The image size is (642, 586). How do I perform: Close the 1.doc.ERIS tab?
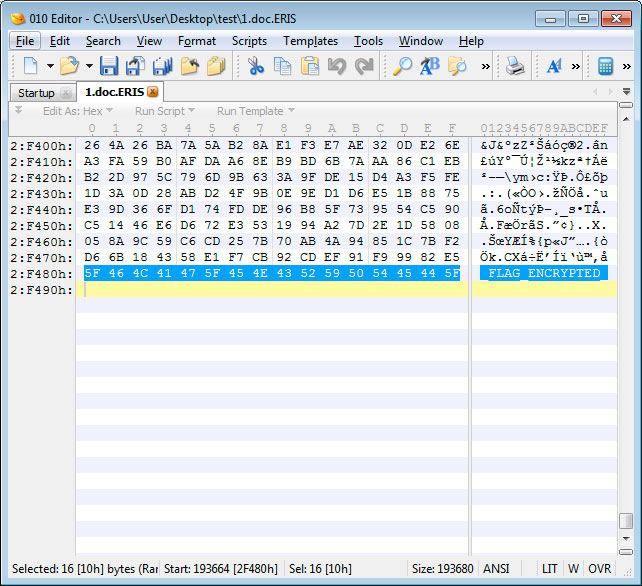coord(152,92)
